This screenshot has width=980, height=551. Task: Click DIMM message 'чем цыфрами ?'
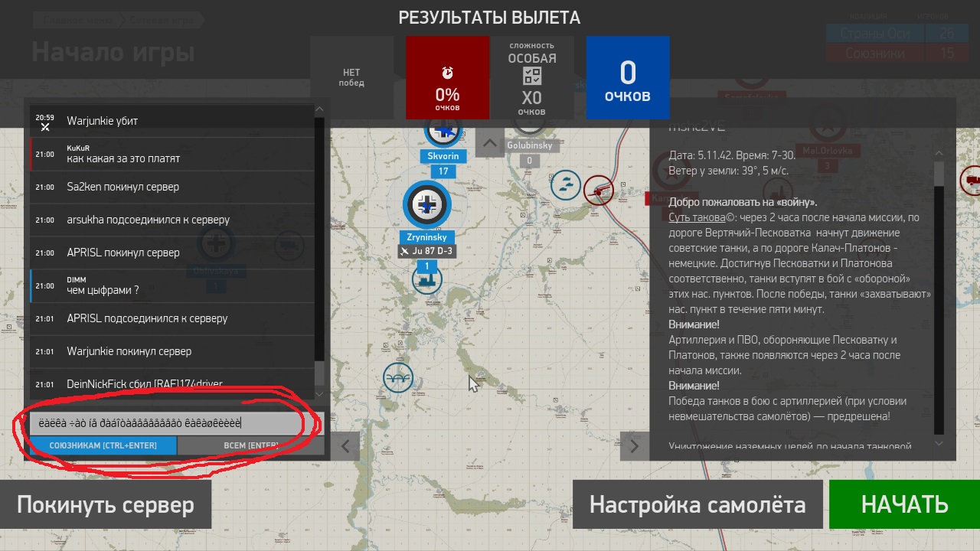[171, 285]
